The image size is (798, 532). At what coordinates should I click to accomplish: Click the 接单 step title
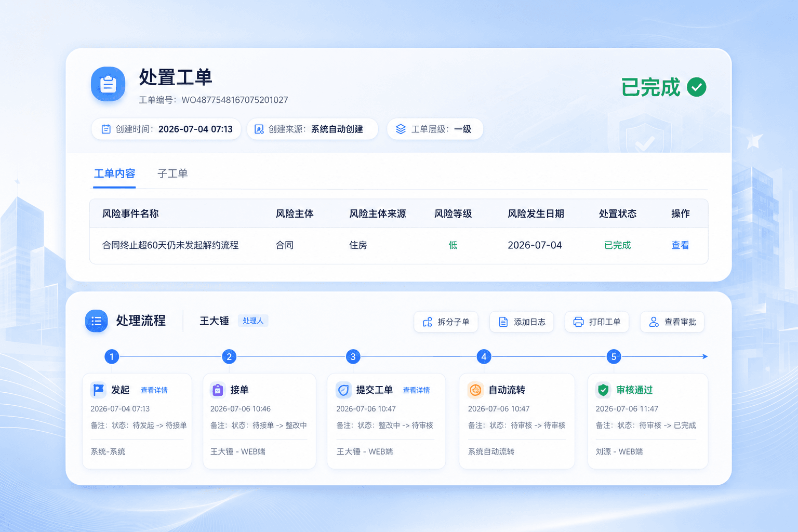click(240, 390)
